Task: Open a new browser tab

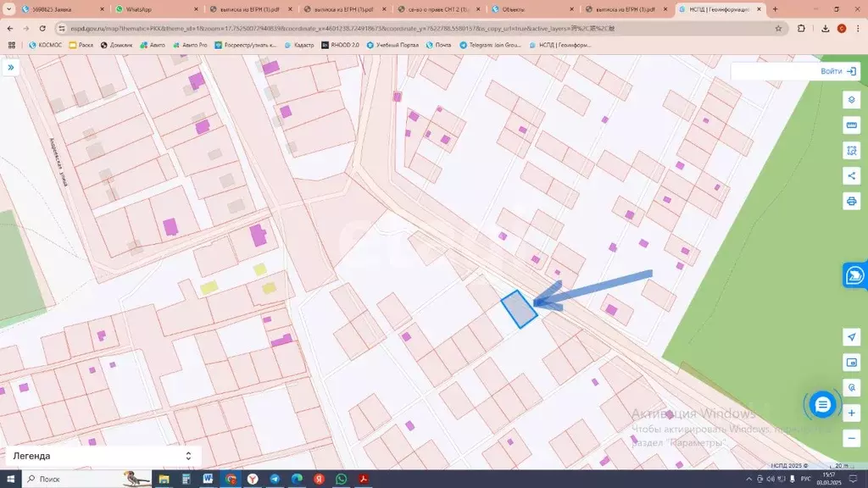Action: (775, 9)
